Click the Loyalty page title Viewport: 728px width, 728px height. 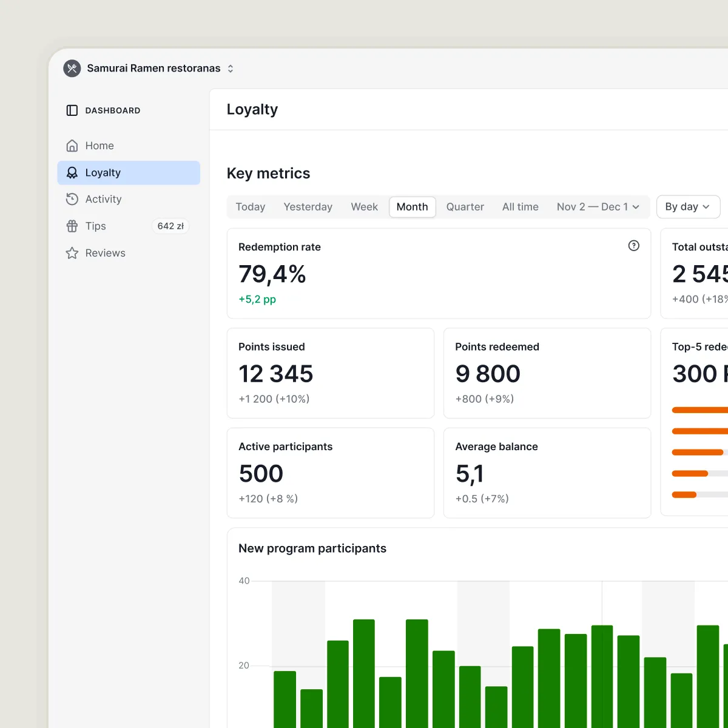coord(252,110)
